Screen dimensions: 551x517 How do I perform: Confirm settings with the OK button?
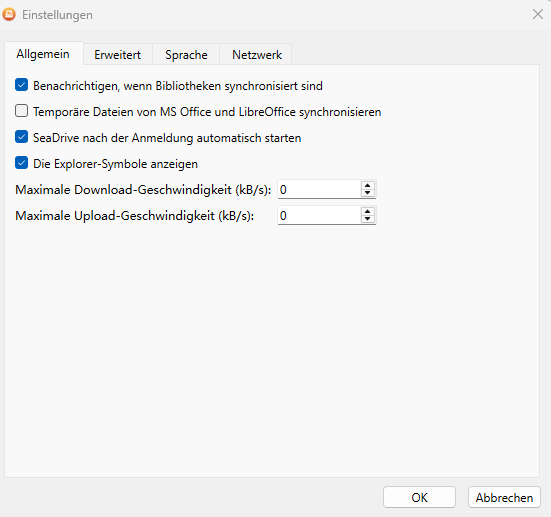pos(419,497)
